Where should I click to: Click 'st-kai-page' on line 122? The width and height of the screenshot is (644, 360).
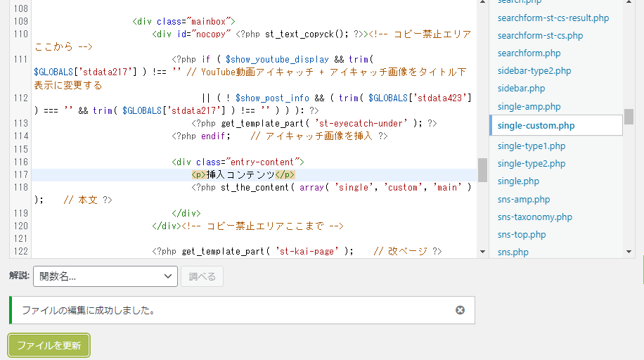(x=307, y=251)
